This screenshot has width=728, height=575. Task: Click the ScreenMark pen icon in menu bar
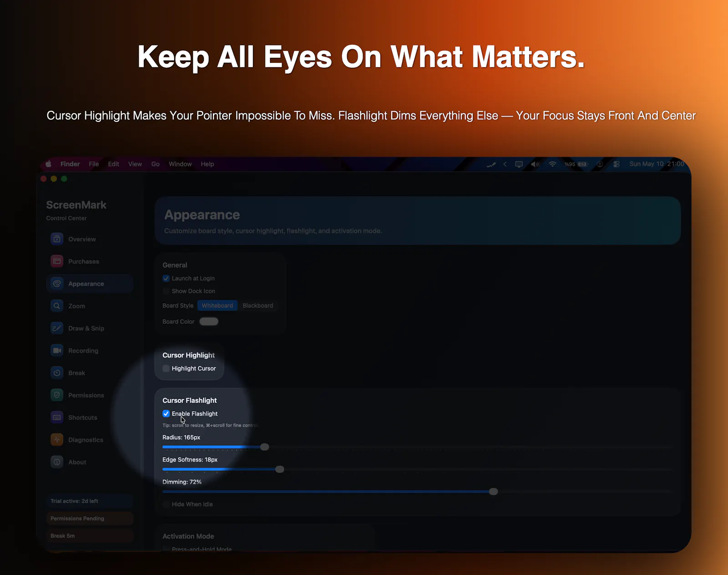point(491,164)
